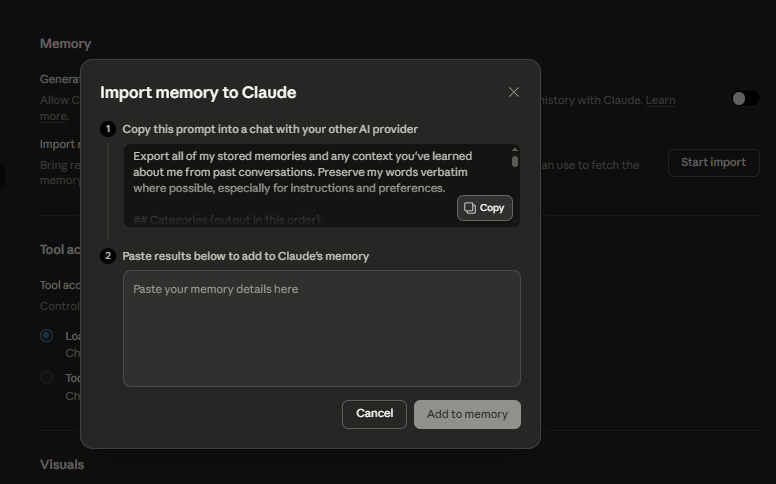This screenshot has width=776, height=484.
Task: Click the scroll-up arrow in the prompt box
Action: tap(515, 150)
